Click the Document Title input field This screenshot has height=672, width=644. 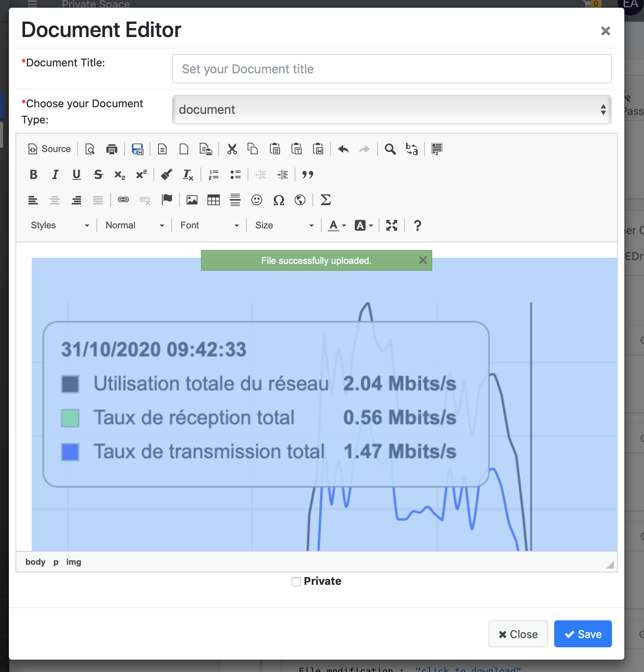[392, 69]
